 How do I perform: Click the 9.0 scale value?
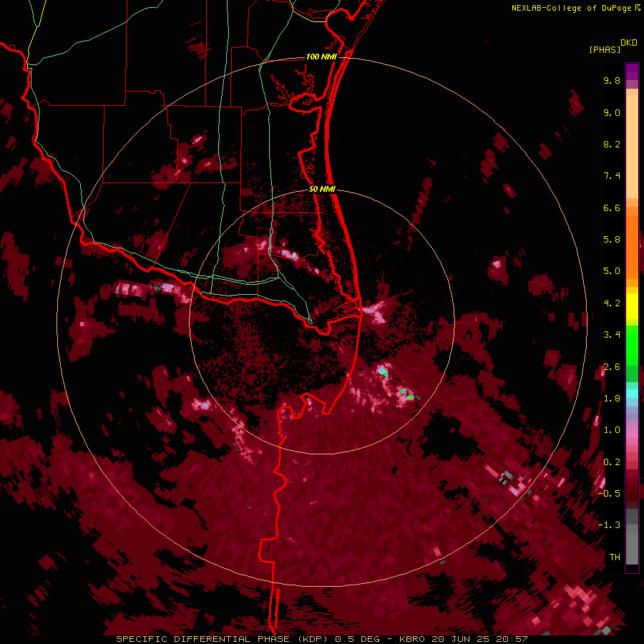click(x=612, y=113)
